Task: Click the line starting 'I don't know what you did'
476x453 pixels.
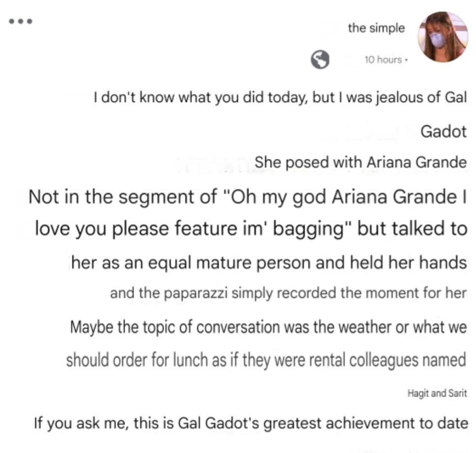Action: pyautogui.click(x=280, y=98)
